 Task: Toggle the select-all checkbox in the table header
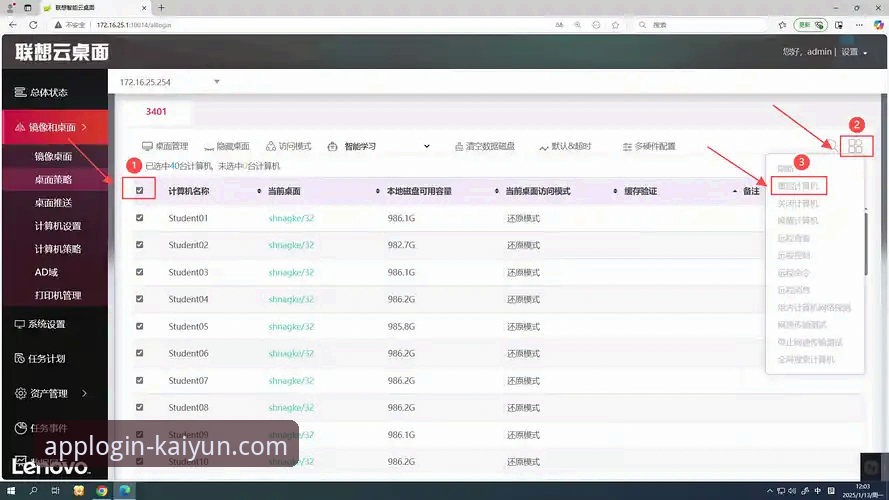coord(139,190)
